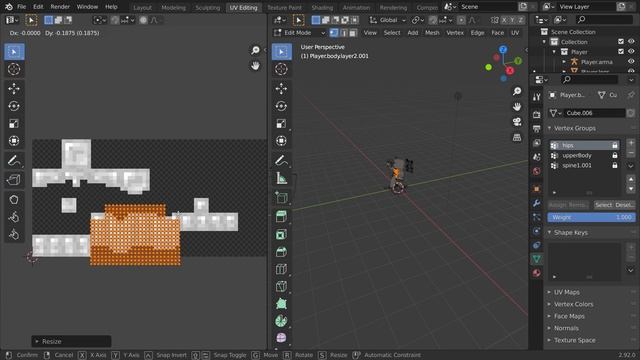Toggle Collection exclude checkbox in outliner

[x=621, y=42]
